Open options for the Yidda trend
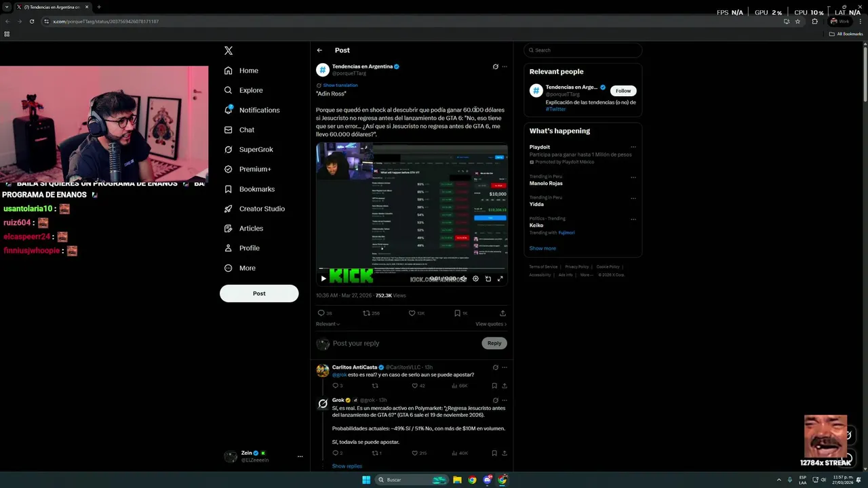The width and height of the screenshot is (868, 488). 633,198
